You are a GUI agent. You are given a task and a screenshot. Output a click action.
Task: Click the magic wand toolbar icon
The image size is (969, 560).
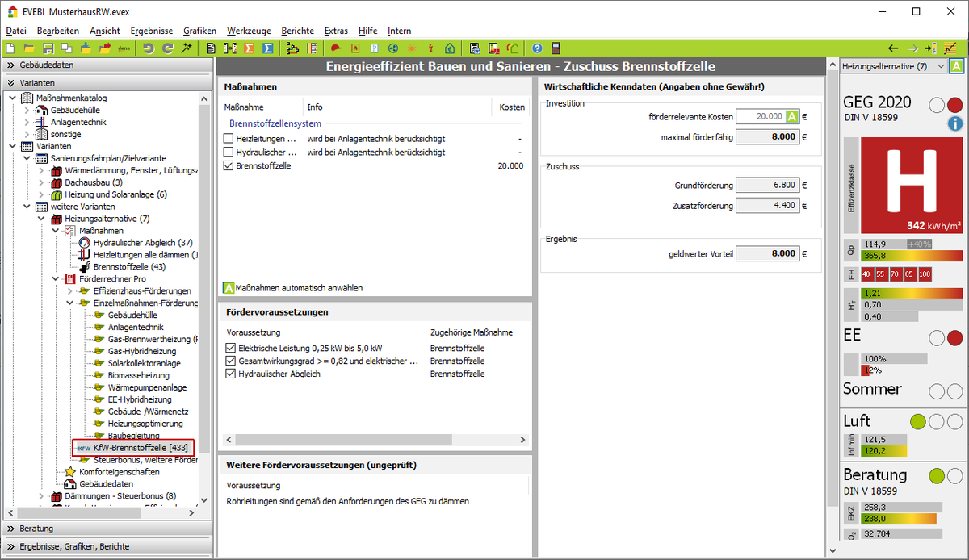pyautogui.click(x=186, y=48)
